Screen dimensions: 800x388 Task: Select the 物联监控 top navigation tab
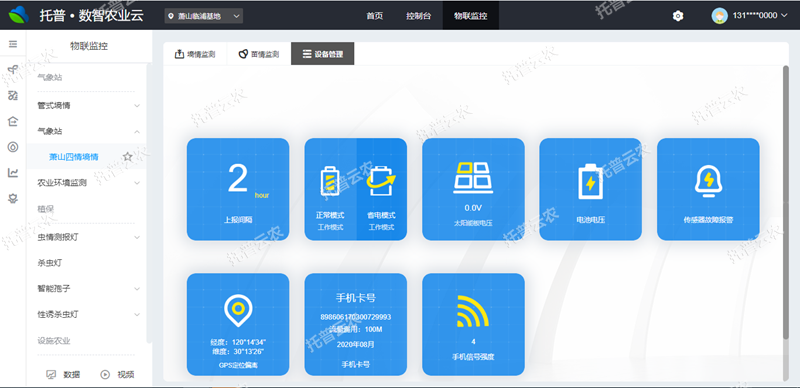(470, 16)
